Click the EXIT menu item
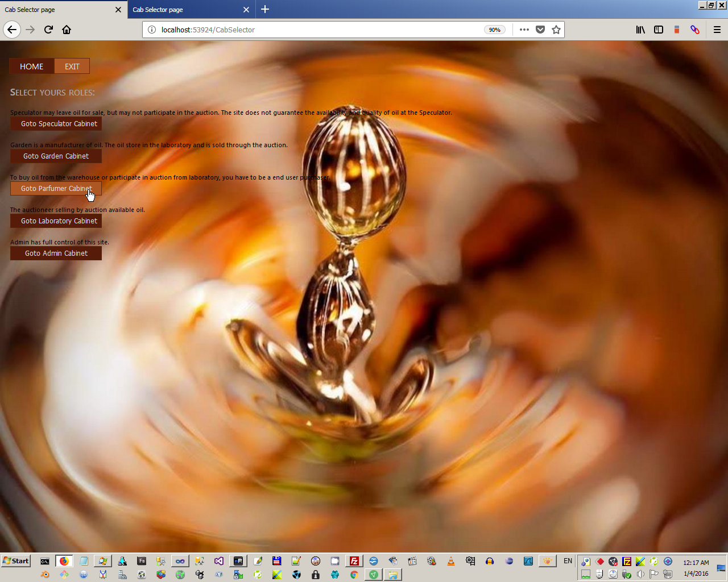728x582 pixels. (72, 66)
